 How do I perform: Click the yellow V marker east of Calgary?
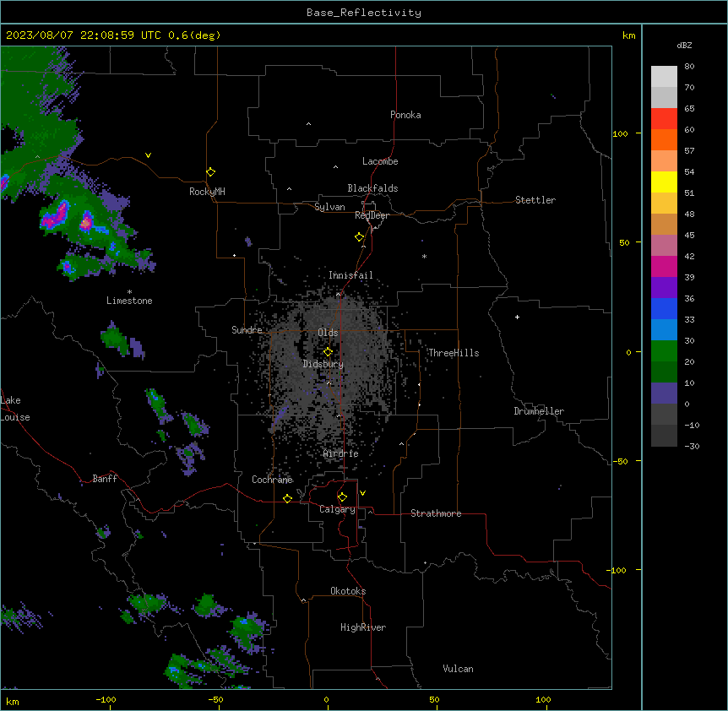362,493
